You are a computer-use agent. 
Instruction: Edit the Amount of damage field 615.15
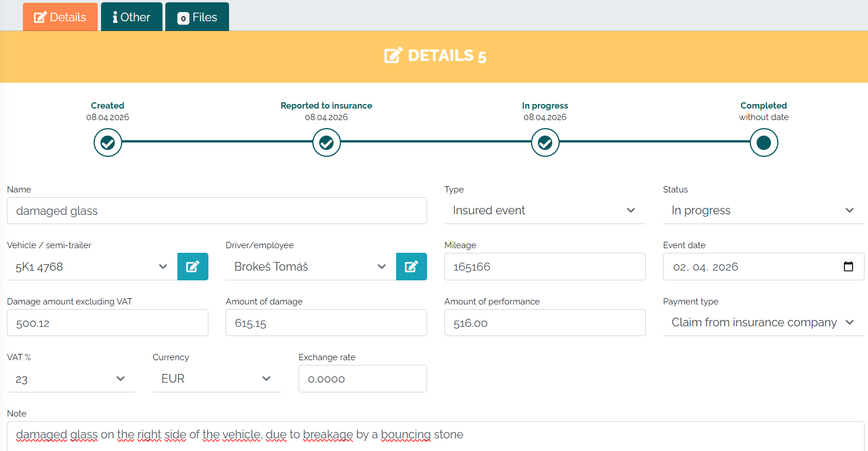(x=326, y=323)
